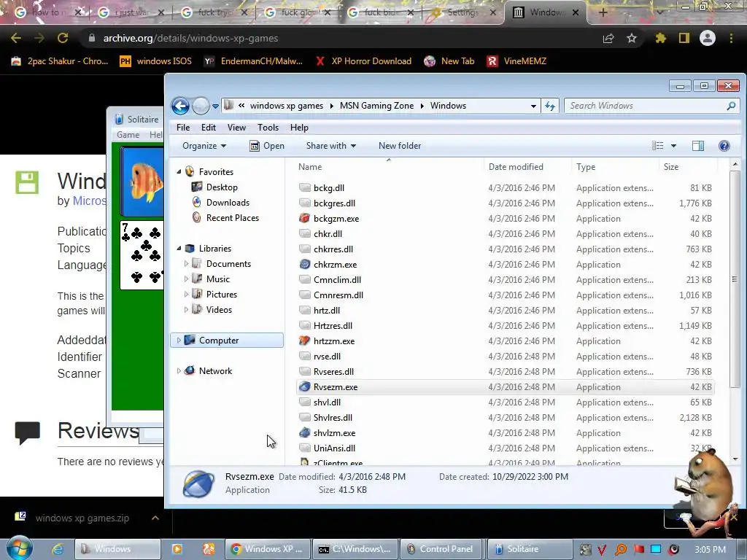Open the Chrome extensions puzzle icon
Screen dimensions: 747x560
point(660,38)
